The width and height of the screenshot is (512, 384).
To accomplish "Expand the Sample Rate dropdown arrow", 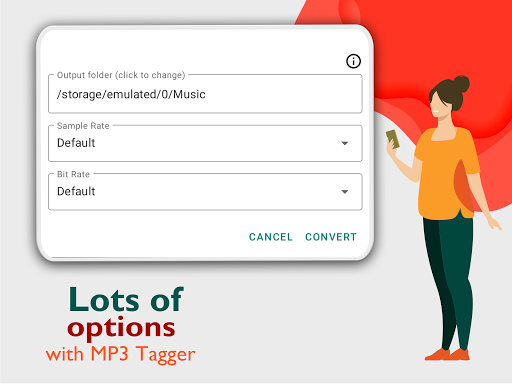I will tap(345, 143).
